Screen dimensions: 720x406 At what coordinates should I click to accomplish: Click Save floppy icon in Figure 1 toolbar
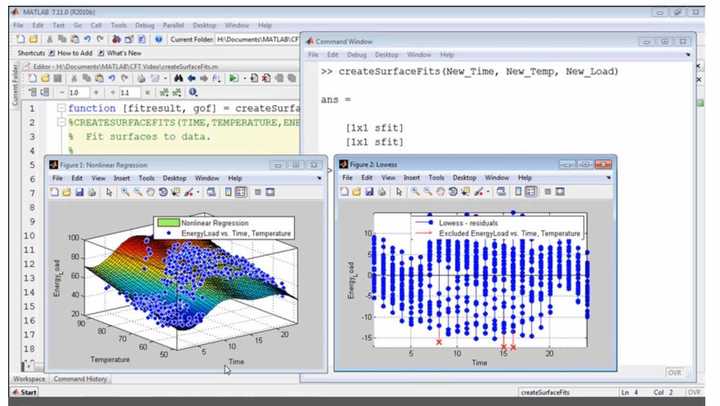coord(79,192)
